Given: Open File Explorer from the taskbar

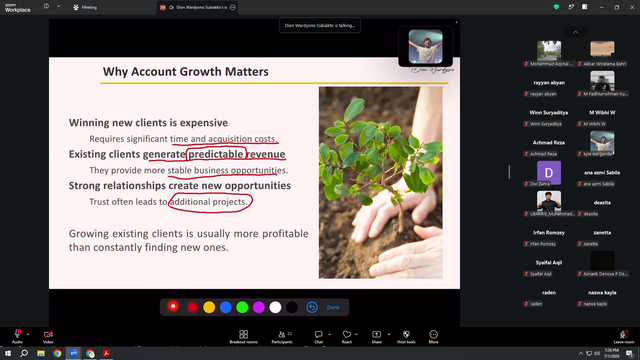Looking at the screenshot, I should (41, 353).
